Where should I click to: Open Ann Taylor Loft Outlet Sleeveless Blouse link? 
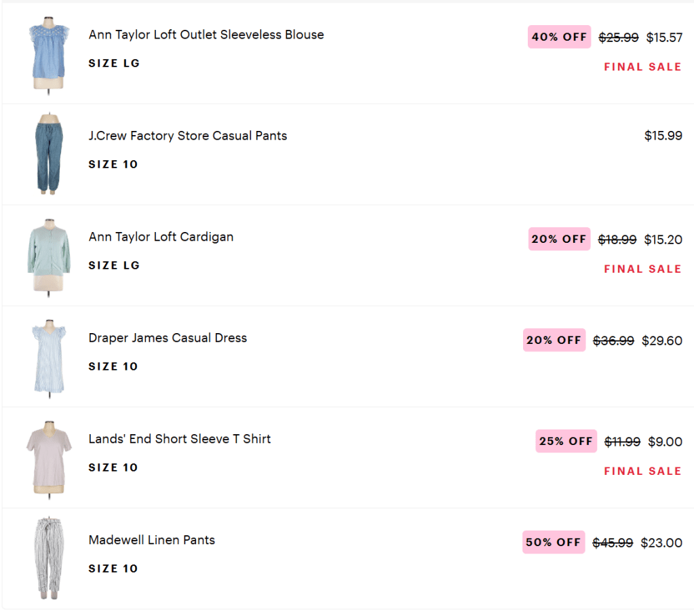pyautogui.click(x=206, y=35)
